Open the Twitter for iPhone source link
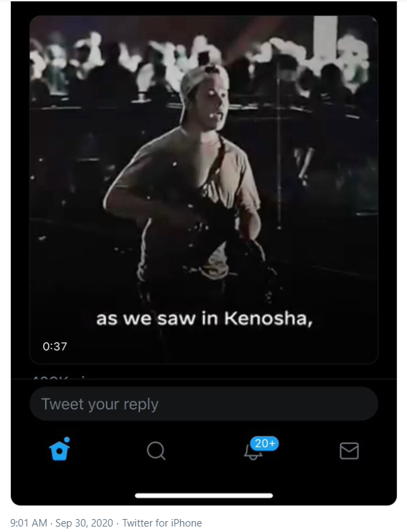 162,523
